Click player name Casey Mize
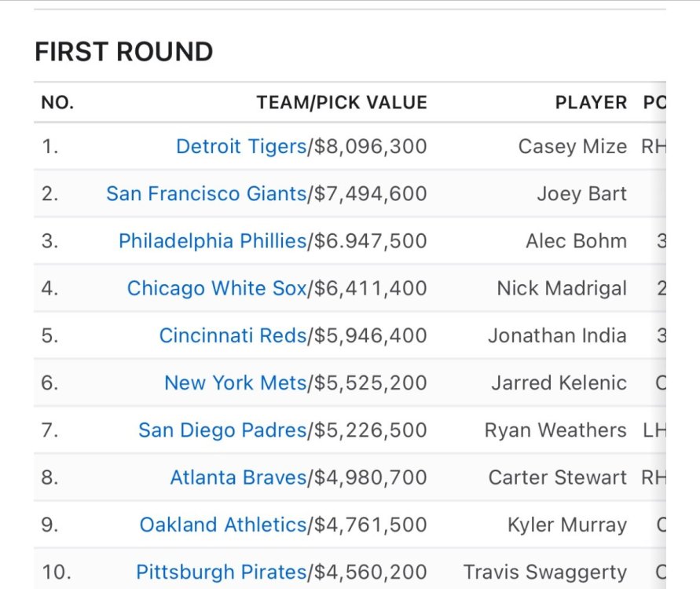700x589 pixels. pos(572,147)
